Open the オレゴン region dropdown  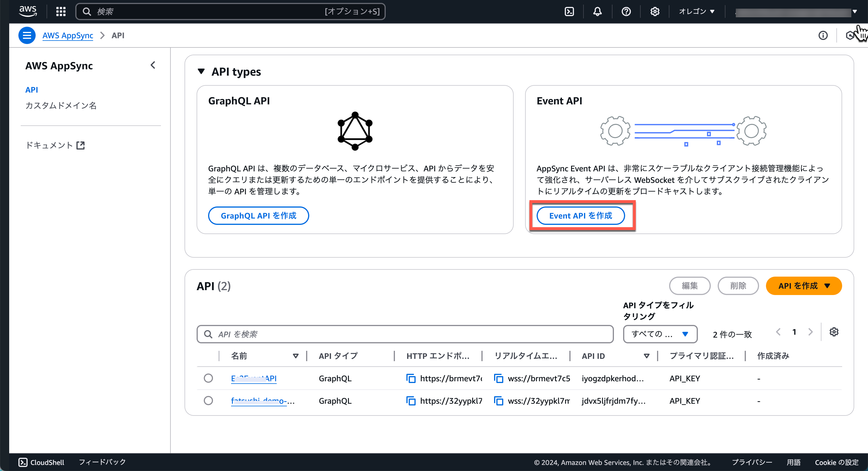click(x=696, y=12)
